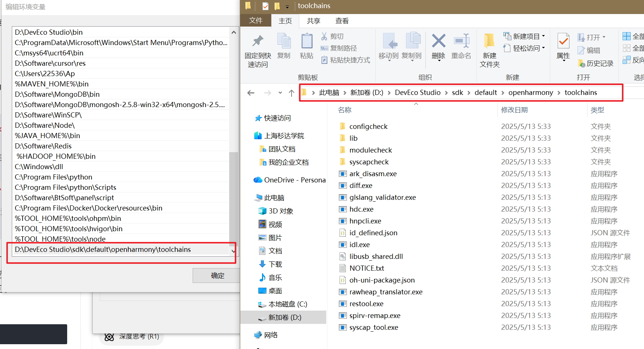Viewport: 644px width, 349px height.
Task: Select the configcheck folder icon
Action: [x=342, y=126]
